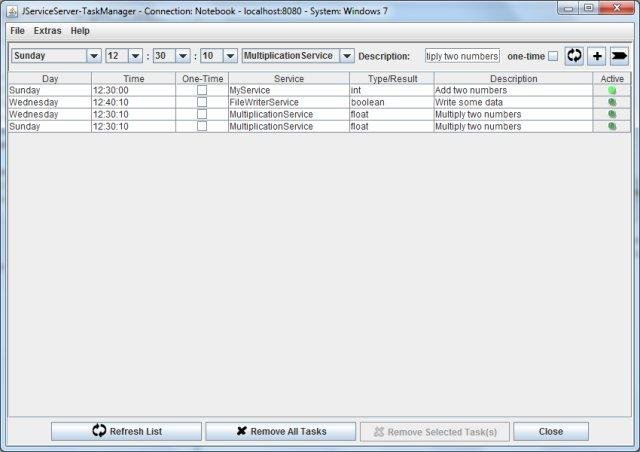Select the 12:30:00 time cell
Image resolution: width=640 pixels, height=452 pixels.
pyautogui.click(x=133, y=90)
